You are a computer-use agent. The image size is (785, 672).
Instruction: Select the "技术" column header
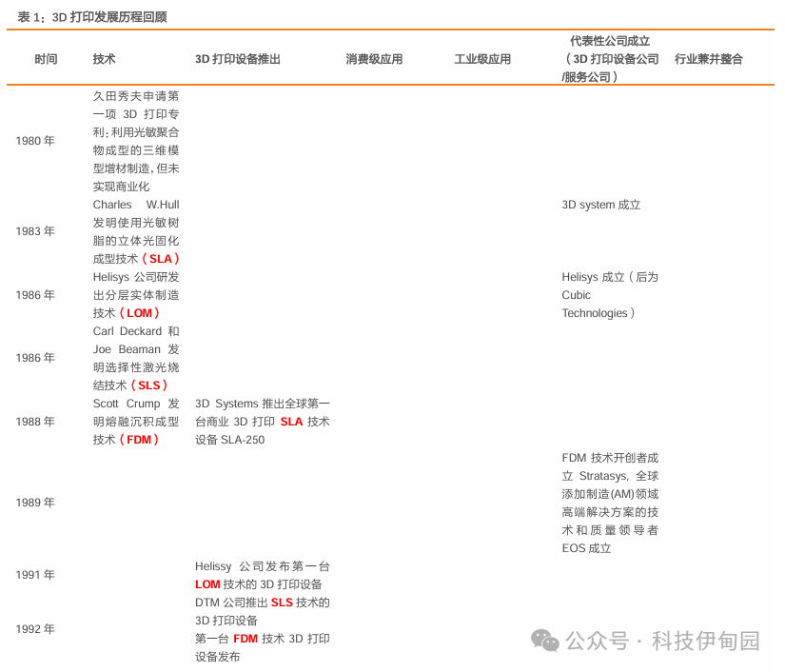pos(104,59)
